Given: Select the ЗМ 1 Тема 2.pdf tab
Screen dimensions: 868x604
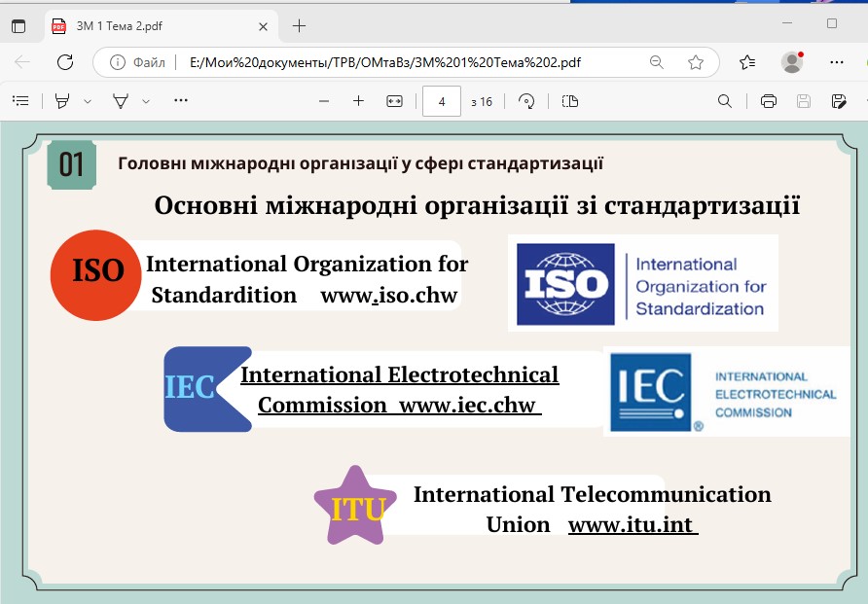Looking at the screenshot, I should coord(146,25).
